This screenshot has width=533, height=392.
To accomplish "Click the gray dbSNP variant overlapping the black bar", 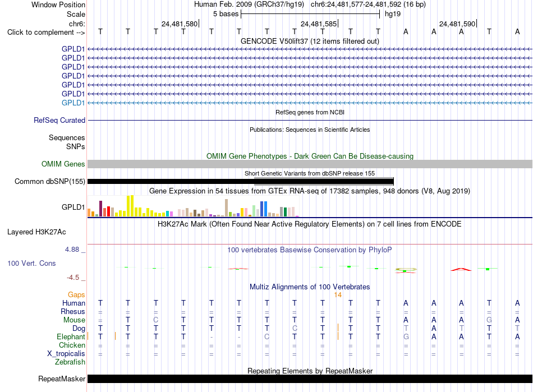I will [324, 181].
